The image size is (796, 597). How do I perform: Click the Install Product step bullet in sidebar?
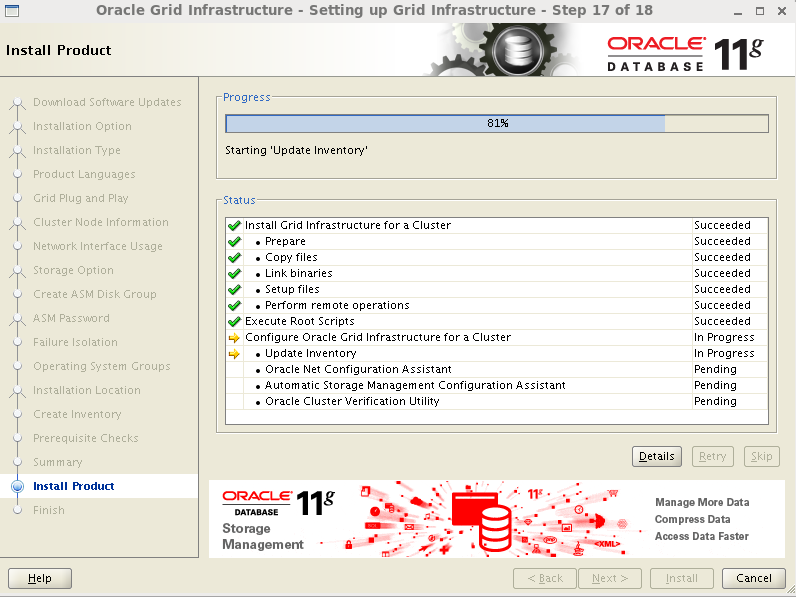(x=17, y=486)
